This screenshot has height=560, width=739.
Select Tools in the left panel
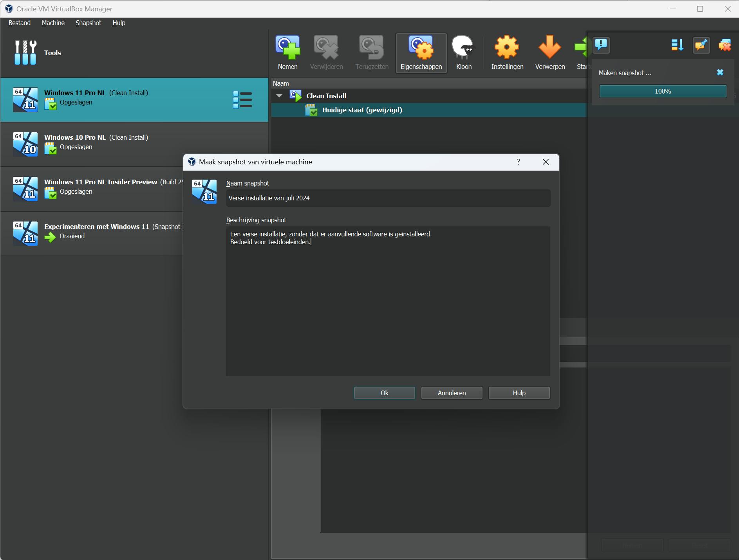tap(134, 53)
